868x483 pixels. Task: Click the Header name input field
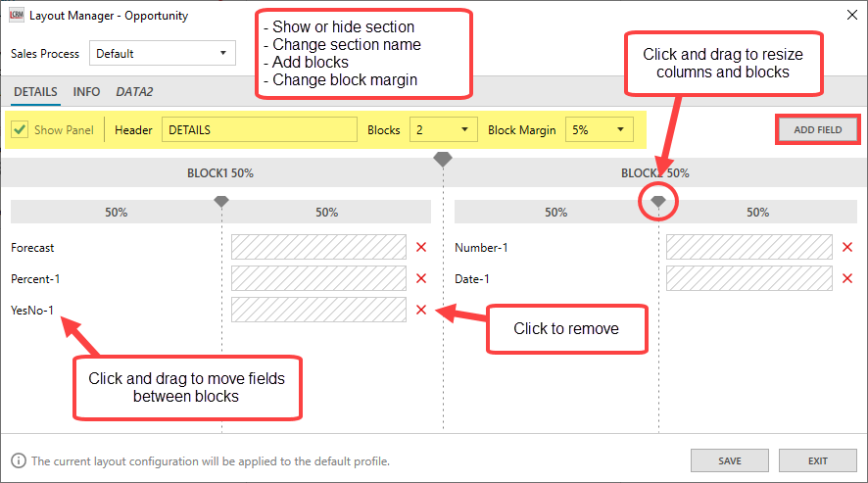(x=259, y=129)
